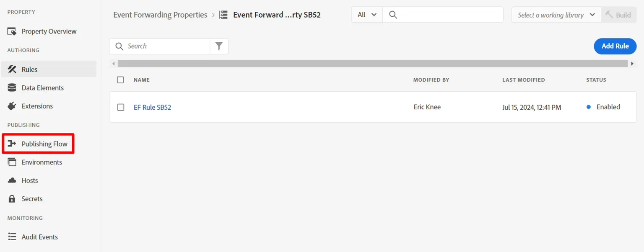The width and height of the screenshot is (644, 252).
Task: Tick the select-all checkbox in the header
Action: [121, 80]
